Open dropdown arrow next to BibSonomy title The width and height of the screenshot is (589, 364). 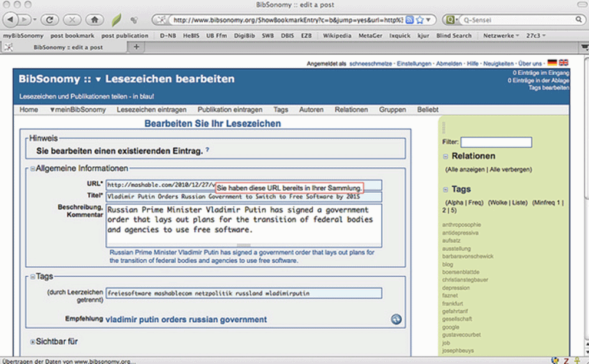tap(98, 80)
